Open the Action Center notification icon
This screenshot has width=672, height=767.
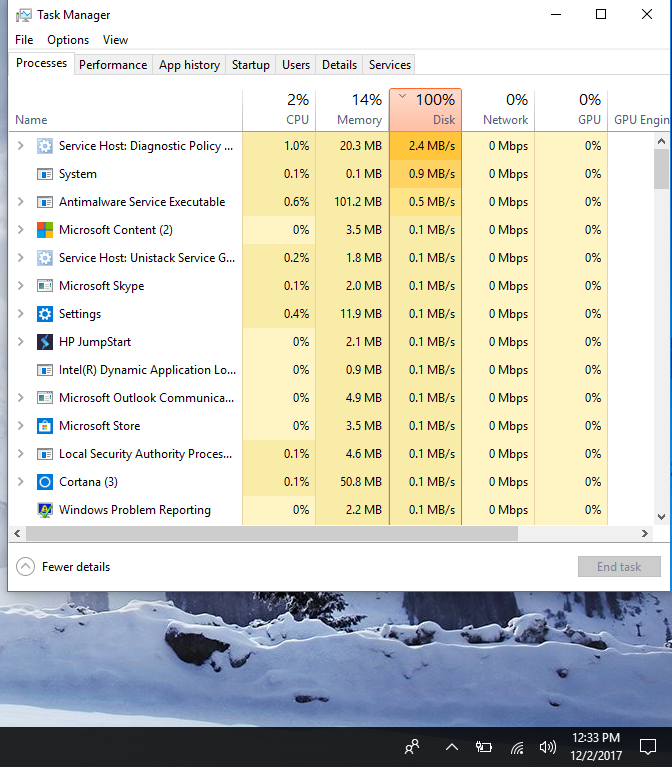coord(648,747)
